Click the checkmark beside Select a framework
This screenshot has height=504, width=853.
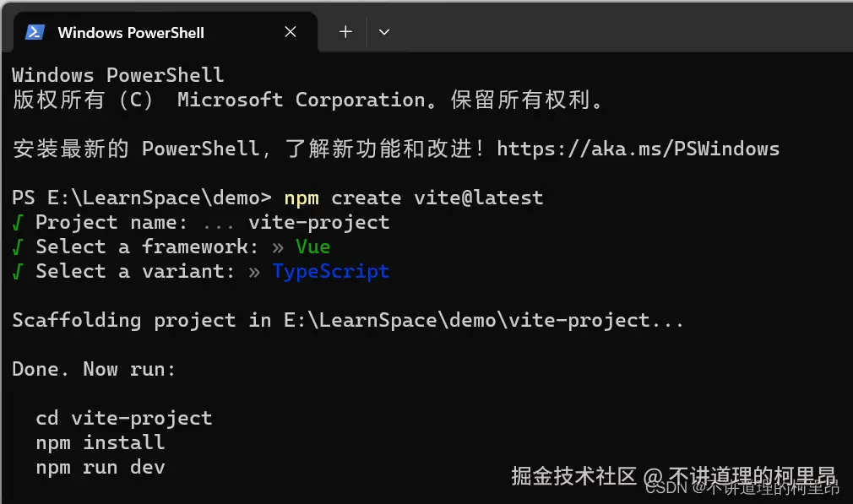coord(18,247)
